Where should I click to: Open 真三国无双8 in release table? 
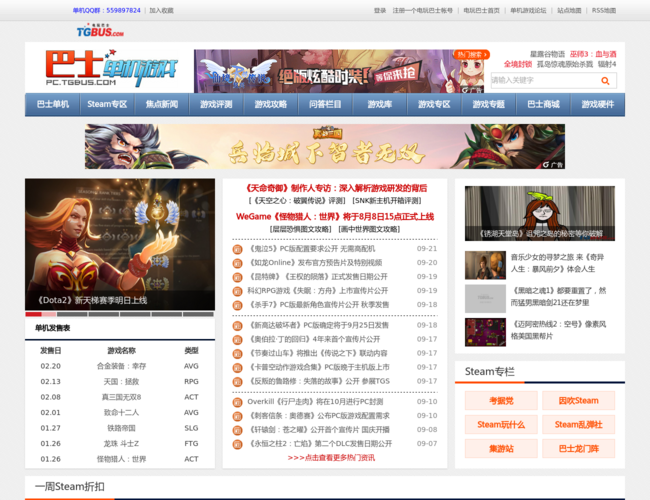[x=121, y=397]
